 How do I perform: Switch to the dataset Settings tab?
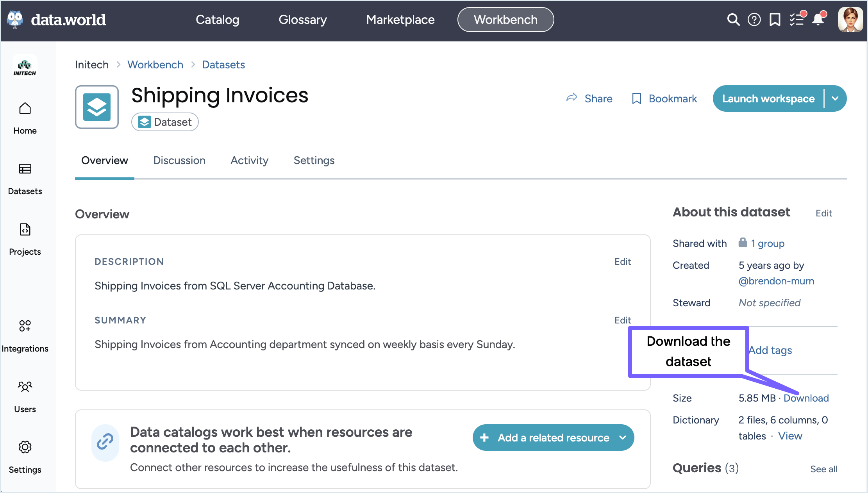[314, 160]
